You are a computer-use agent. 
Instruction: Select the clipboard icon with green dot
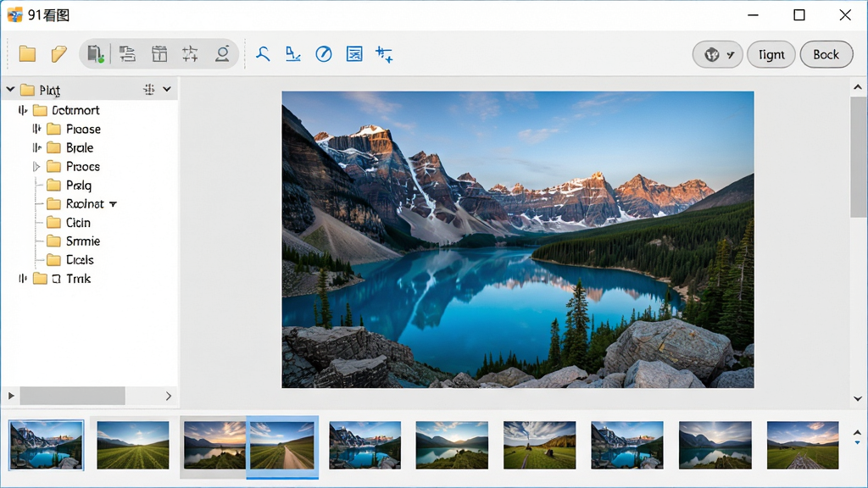95,53
